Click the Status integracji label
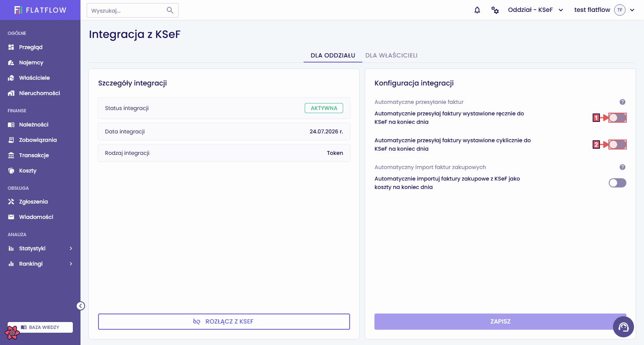The width and height of the screenshot is (644, 345). (x=127, y=108)
